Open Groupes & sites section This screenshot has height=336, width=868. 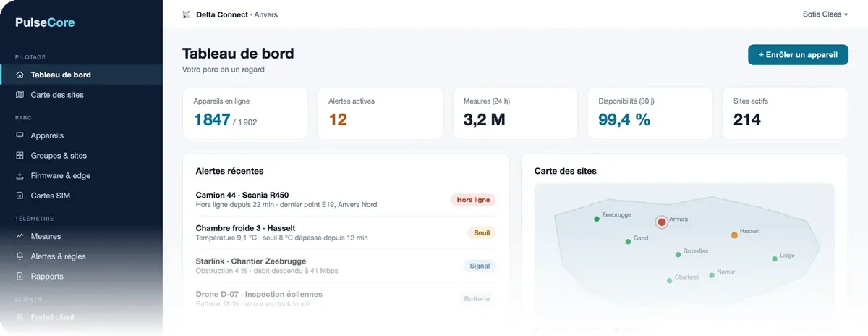tap(81, 156)
